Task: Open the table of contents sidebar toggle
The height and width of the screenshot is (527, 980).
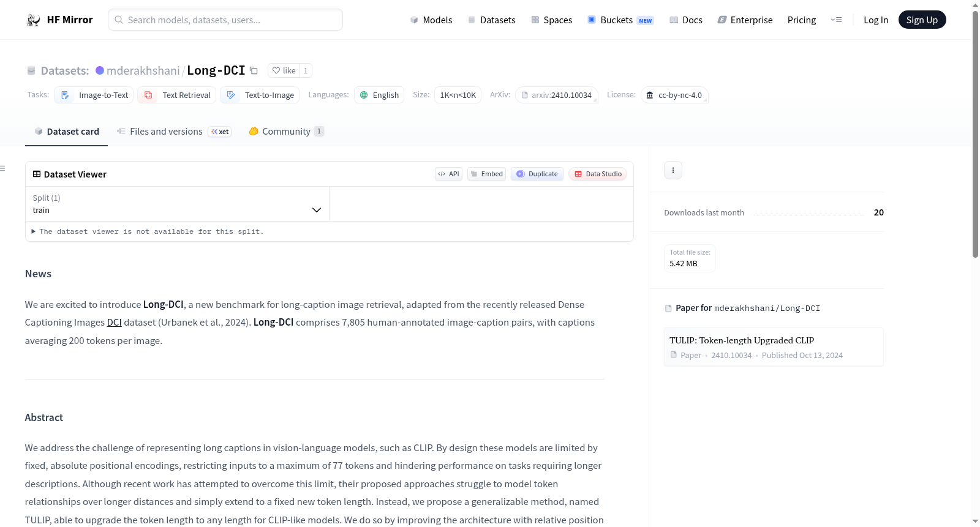Action: pos(3,168)
